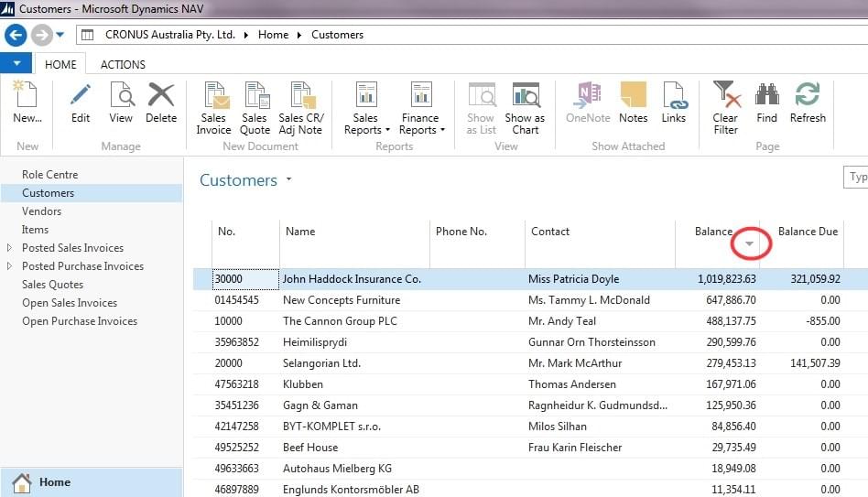Open Role Centre in navigation pane
Image resolution: width=868 pixels, height=497 pixels.
(49, 174)
